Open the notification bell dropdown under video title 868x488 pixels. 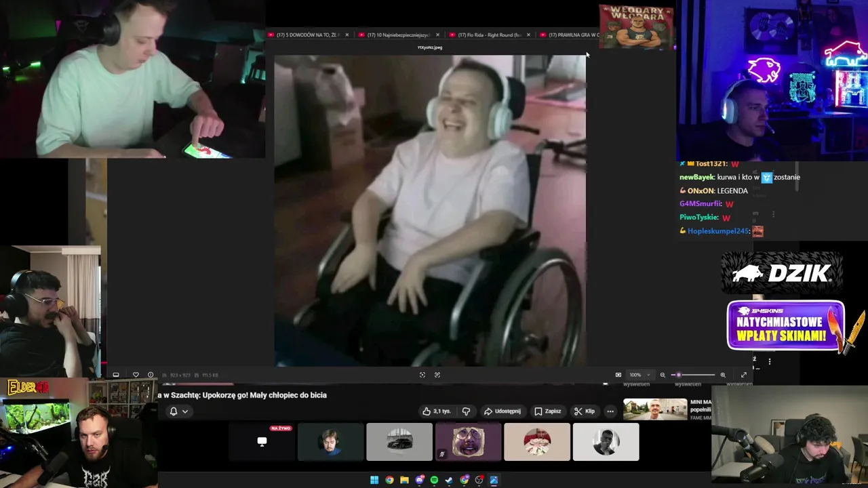[x=178, y=411]
